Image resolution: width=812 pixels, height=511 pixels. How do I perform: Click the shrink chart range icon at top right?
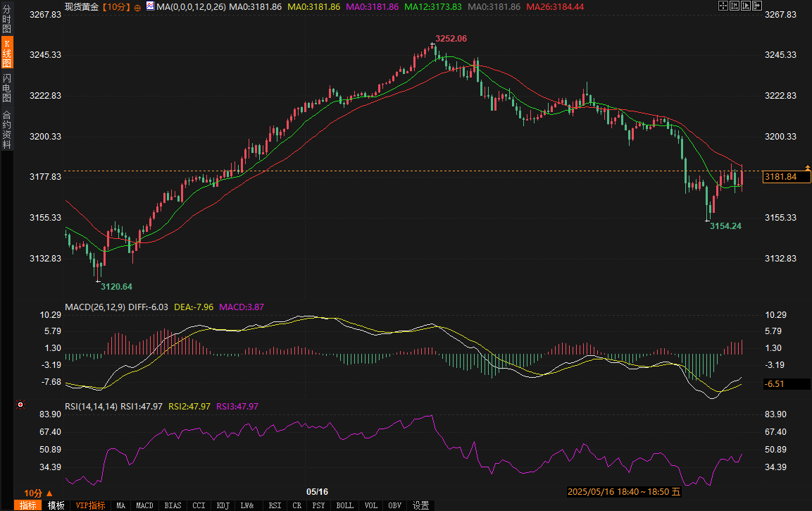point(735,6)
